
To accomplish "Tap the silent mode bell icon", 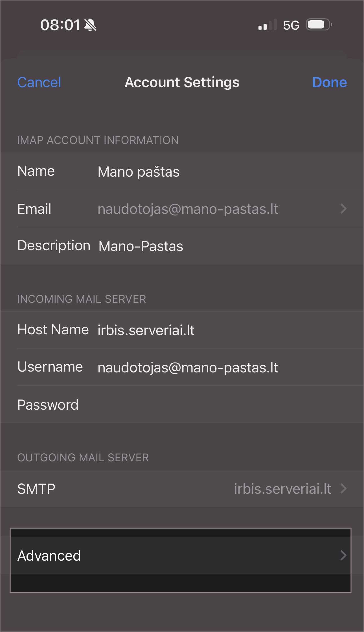I will (x=90, y=25).
